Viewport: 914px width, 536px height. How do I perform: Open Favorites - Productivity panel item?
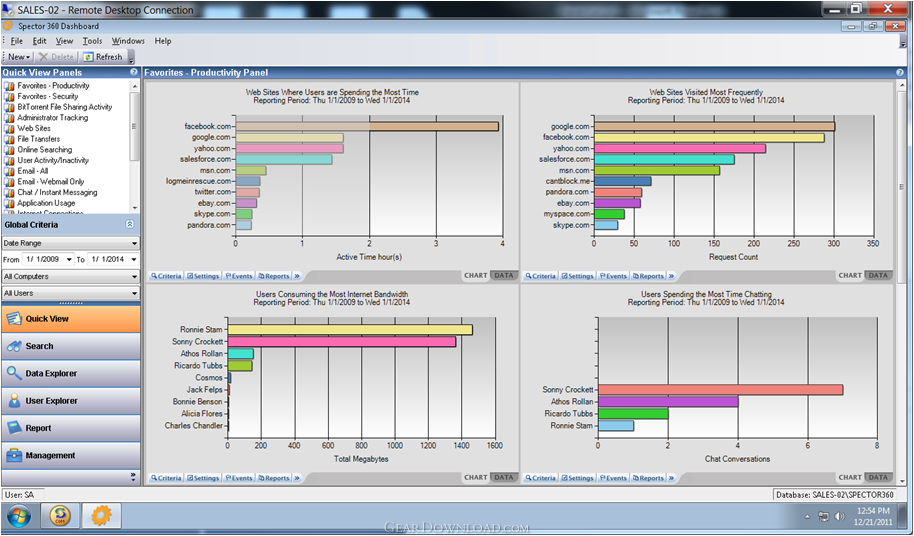click(x=53, y=86)
